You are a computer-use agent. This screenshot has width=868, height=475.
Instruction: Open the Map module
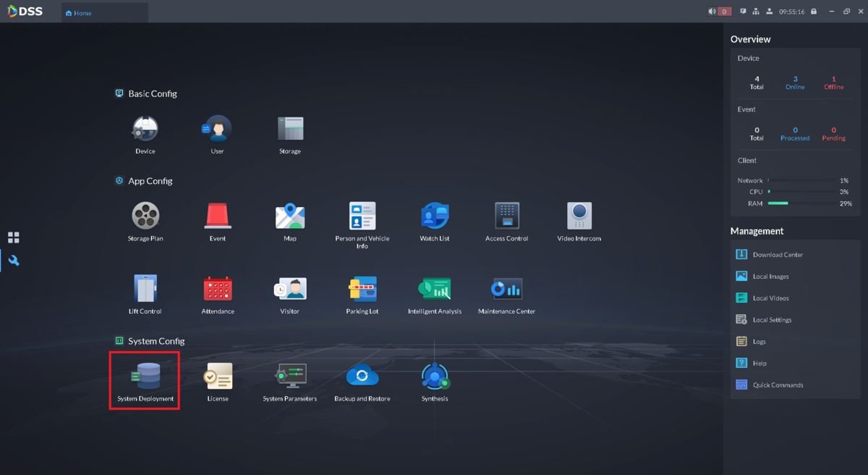[289, 215]
